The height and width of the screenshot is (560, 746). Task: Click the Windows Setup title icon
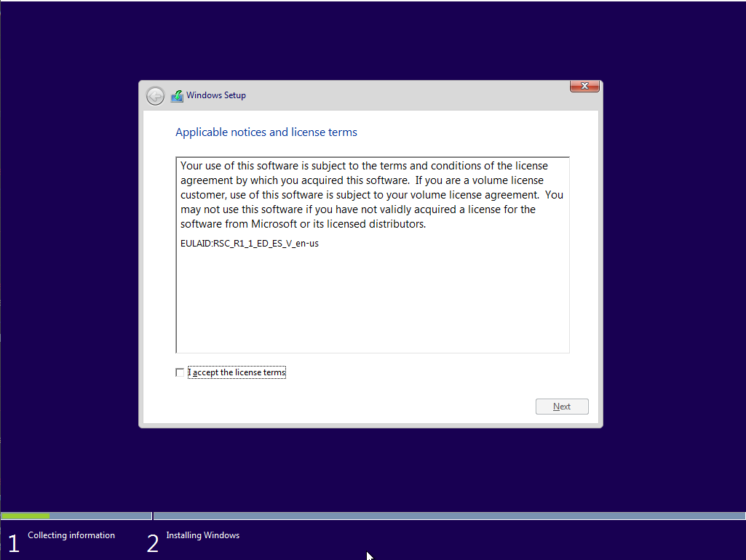(x=177, y=96)
